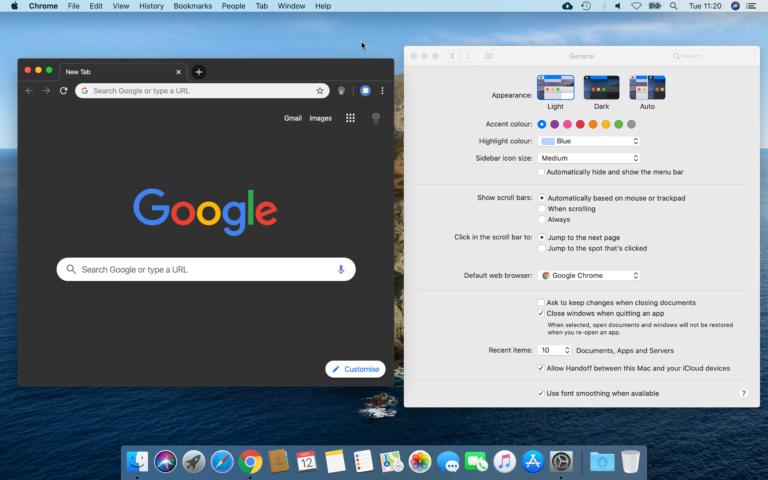Go back in System Preferences
Viewport: 768px width, 480px height.
(453, 56)
